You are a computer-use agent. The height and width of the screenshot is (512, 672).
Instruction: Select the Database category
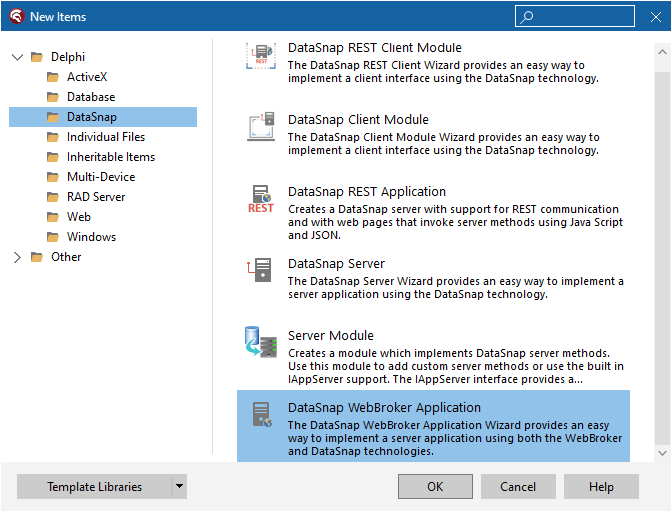(x=90, y=97)
